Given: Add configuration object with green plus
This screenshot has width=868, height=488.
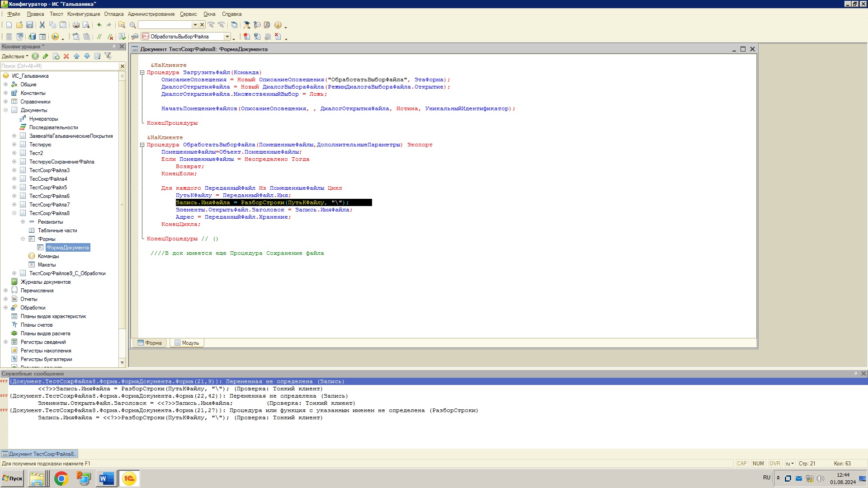Looking at the screenshot, I should tap(35, 56).
